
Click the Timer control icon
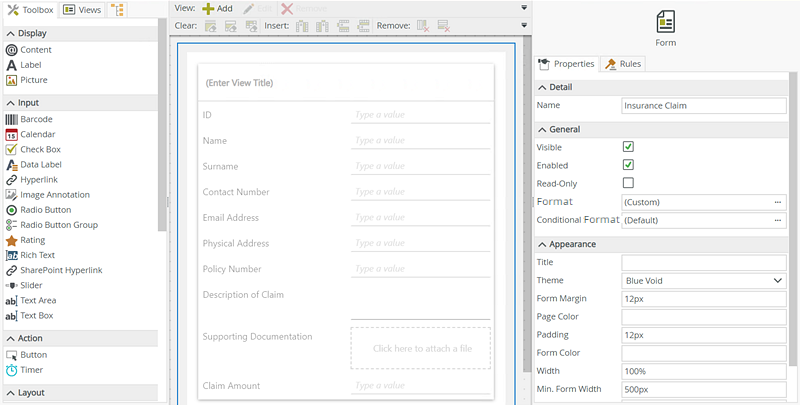[x=11, y=370]
